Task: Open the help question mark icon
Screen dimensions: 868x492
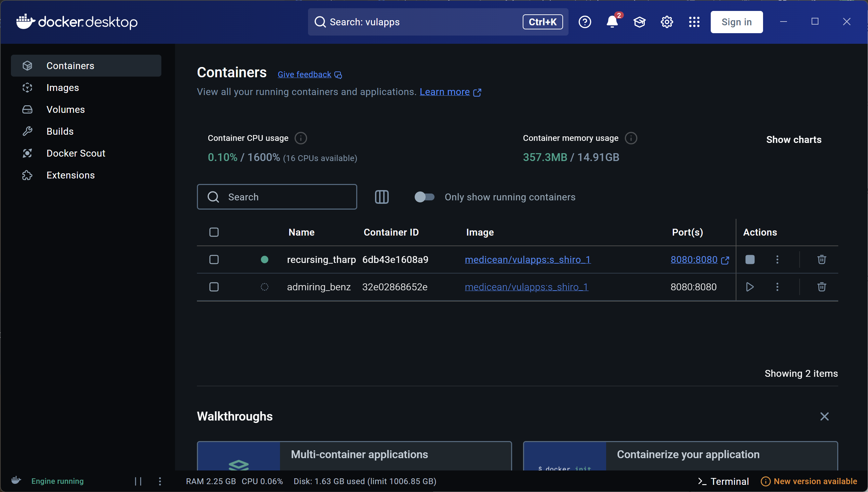Action: click(585, 22)
